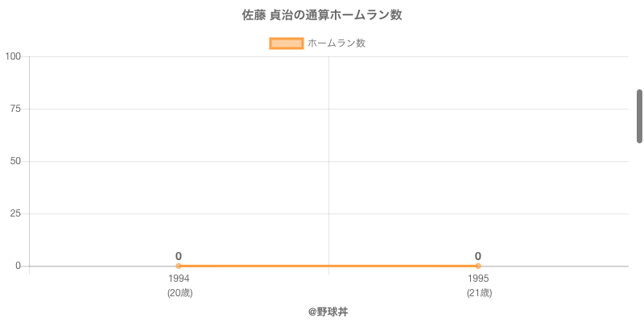644x322 pixels.
Task: Click the 1995 x-axis label
Action: [478, 279]
